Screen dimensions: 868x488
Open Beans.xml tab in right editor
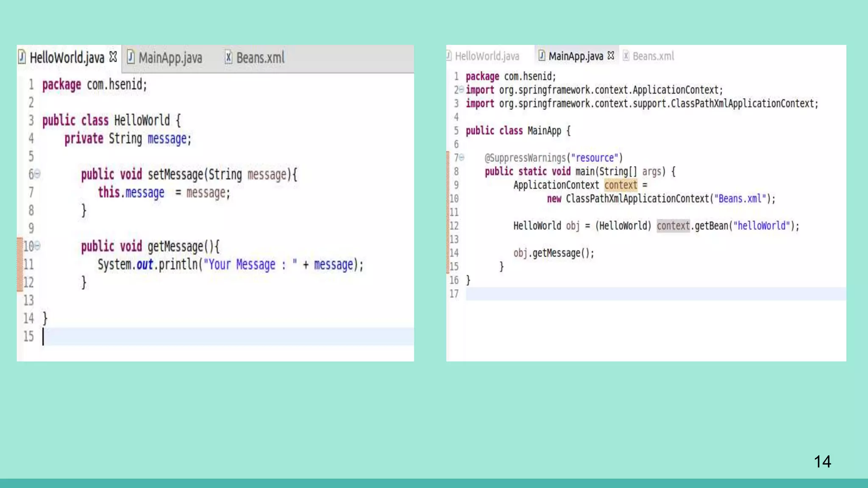pos(653,56)
